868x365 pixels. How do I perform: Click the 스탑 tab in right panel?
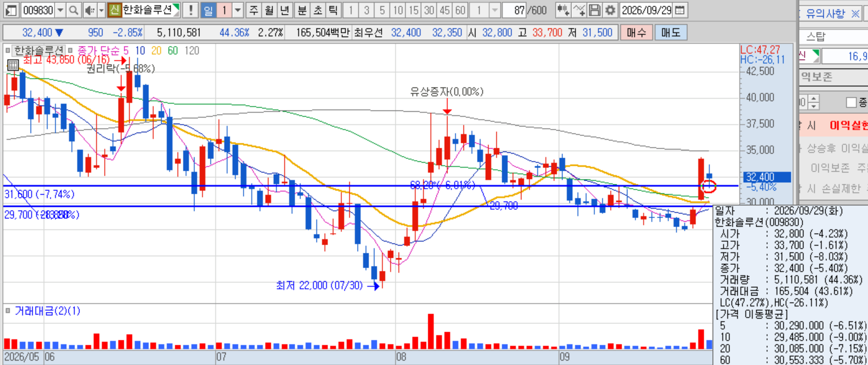point(815,37)
